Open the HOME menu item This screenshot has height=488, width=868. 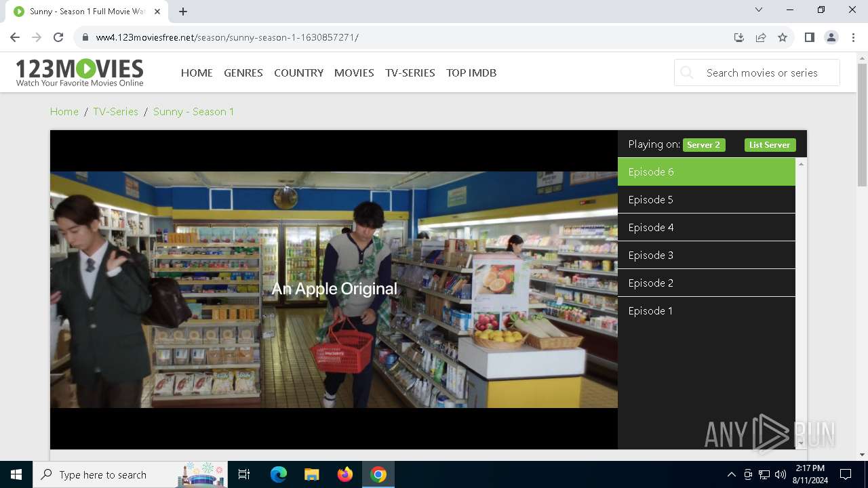tap(197, 73)
